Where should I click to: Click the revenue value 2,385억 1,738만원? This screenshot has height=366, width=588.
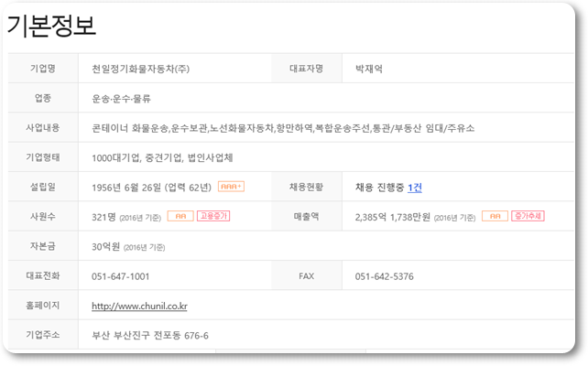point(393,217)
